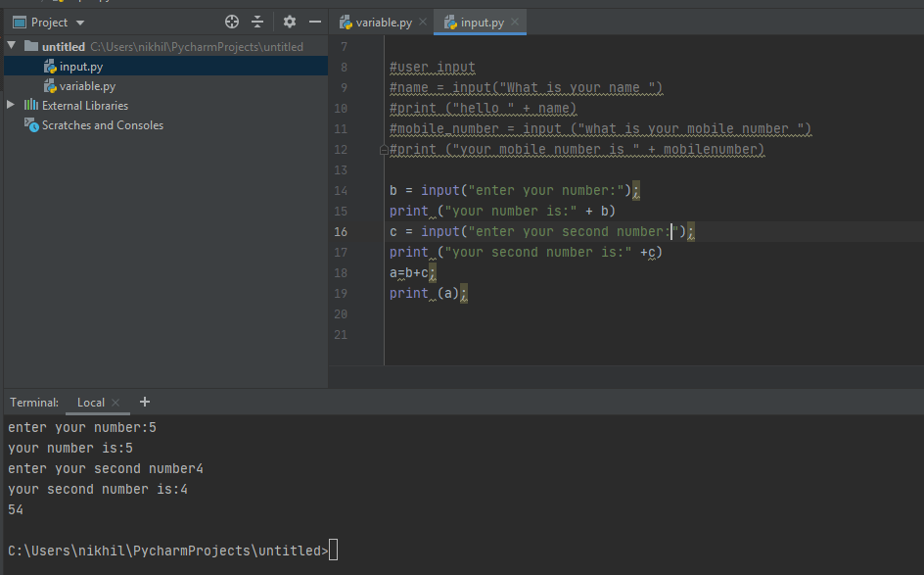Click the terminal command prompt input
924x575 pixels.
tap(333, 550)
